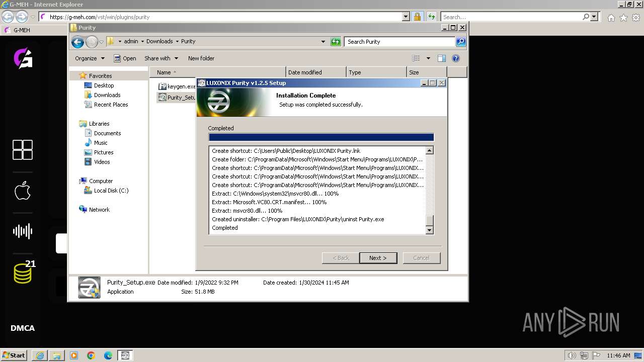Click the security lock icon in the IE address bar
Viewport: 644px width, 362px height.
pyautogui.click(x=417, y=17)
